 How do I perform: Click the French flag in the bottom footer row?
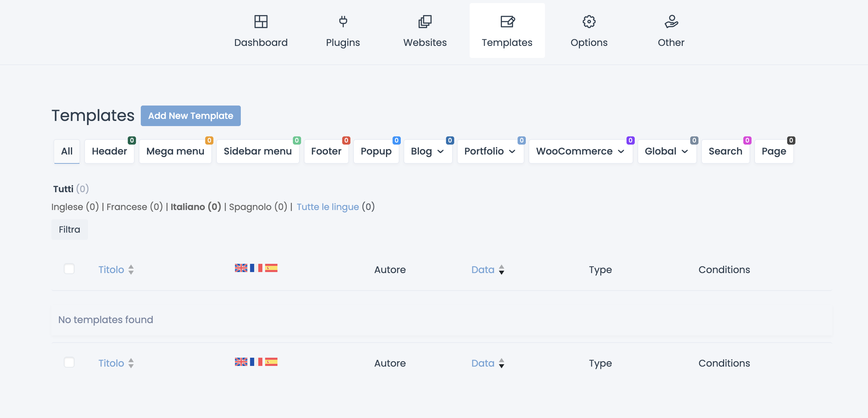(256, 362)
